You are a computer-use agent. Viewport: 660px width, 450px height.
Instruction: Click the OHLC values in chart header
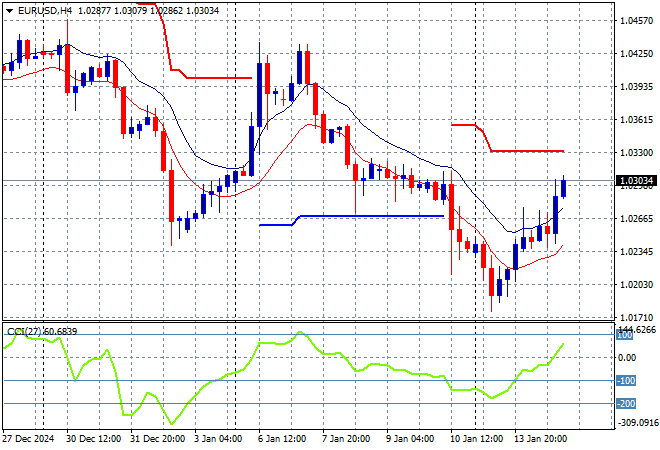[133, 10]
